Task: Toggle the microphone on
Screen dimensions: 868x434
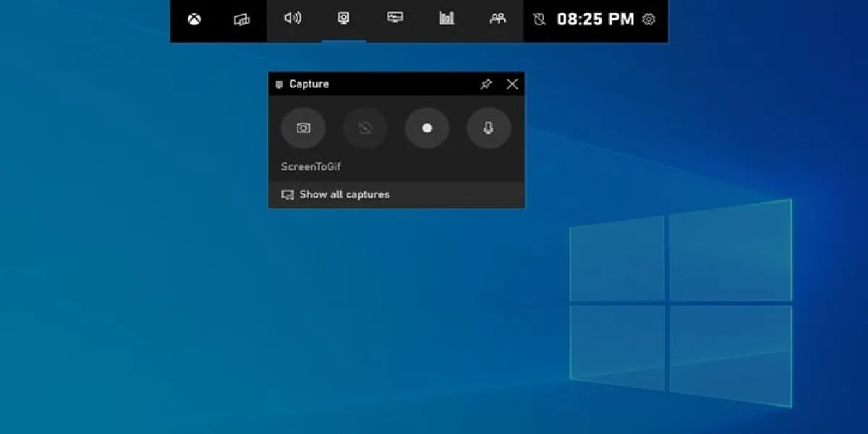Action: tap(488, 128)
